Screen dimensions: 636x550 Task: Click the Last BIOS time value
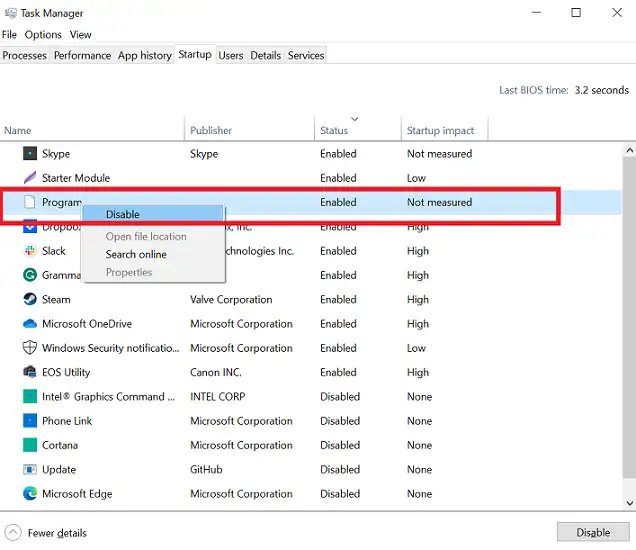pos(602,90)
